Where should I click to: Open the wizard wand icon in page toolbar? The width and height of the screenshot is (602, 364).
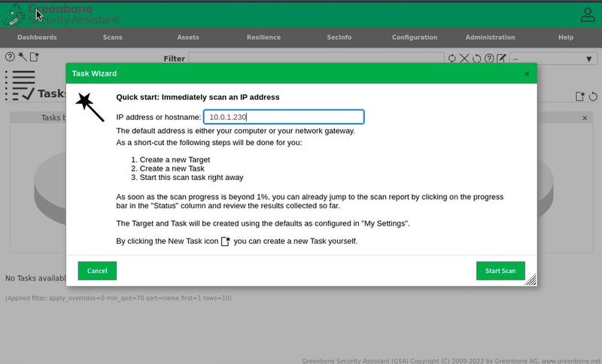(23, 56)
